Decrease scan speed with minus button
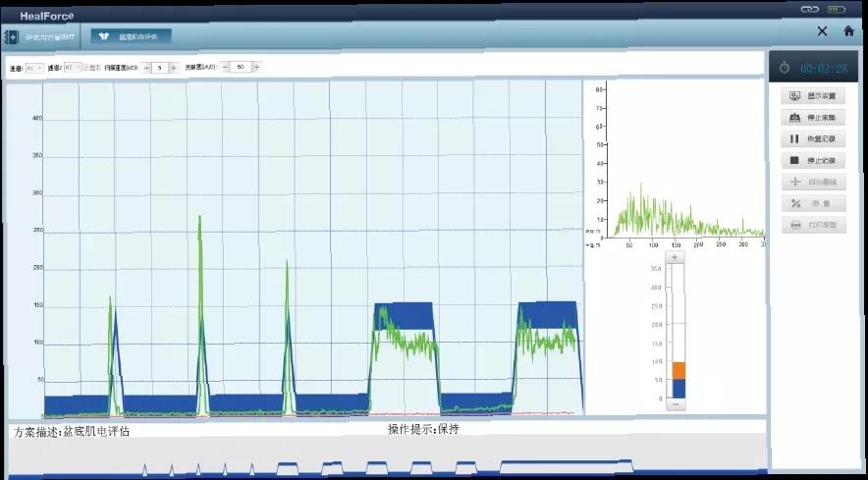 point(146,68)
